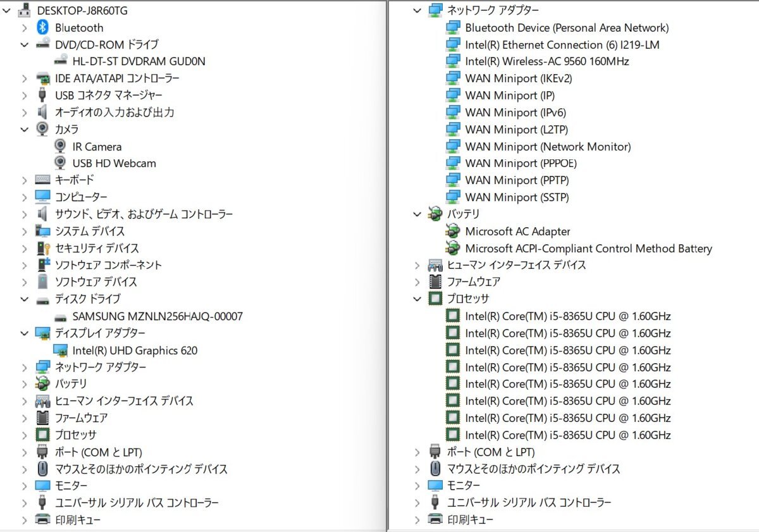Collapse the DVD/CD-ROM ドライブ node
This screenshot has height=532, width=759.
(x=24, y=44)
